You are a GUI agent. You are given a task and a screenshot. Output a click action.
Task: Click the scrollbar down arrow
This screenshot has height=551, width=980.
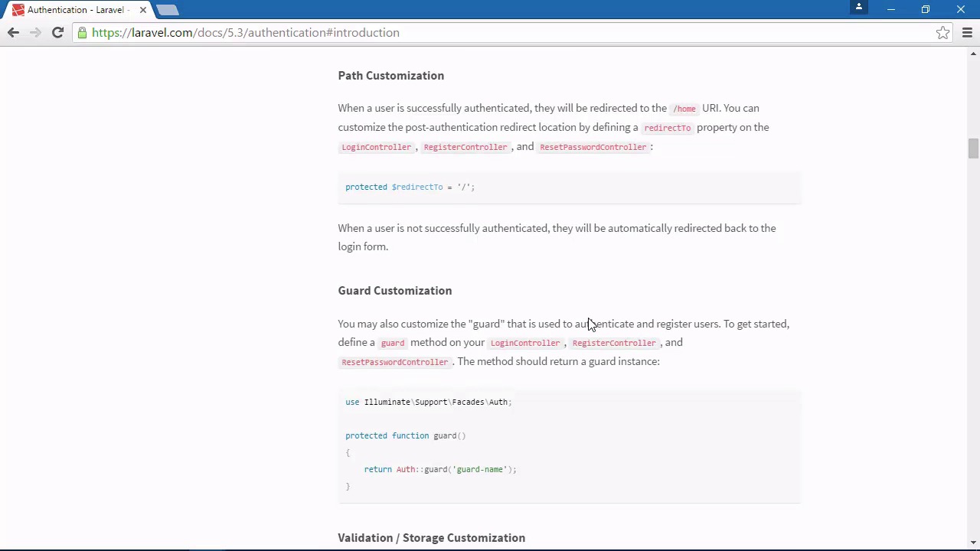tap(974, 543)
